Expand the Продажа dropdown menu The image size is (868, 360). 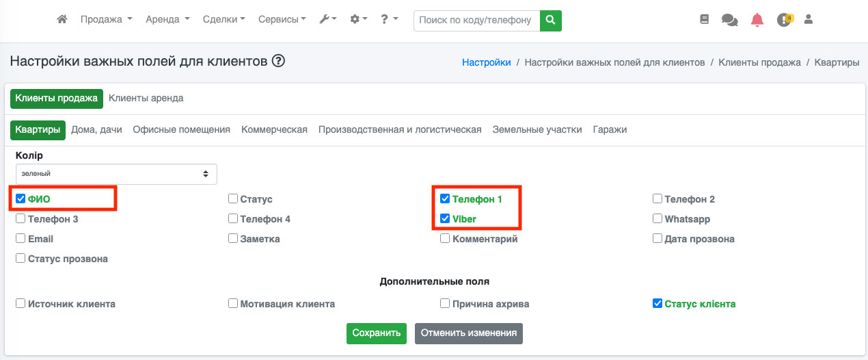tap(106, 20)
